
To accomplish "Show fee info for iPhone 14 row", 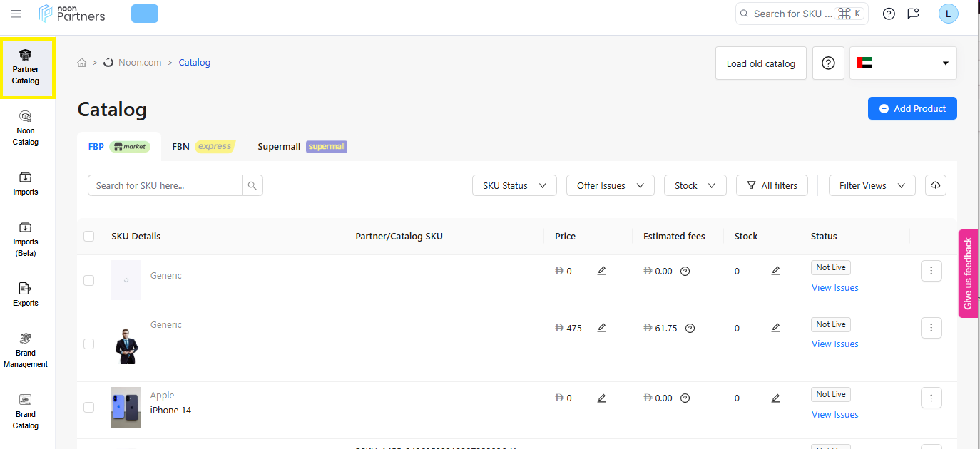I will pos(685,398).
